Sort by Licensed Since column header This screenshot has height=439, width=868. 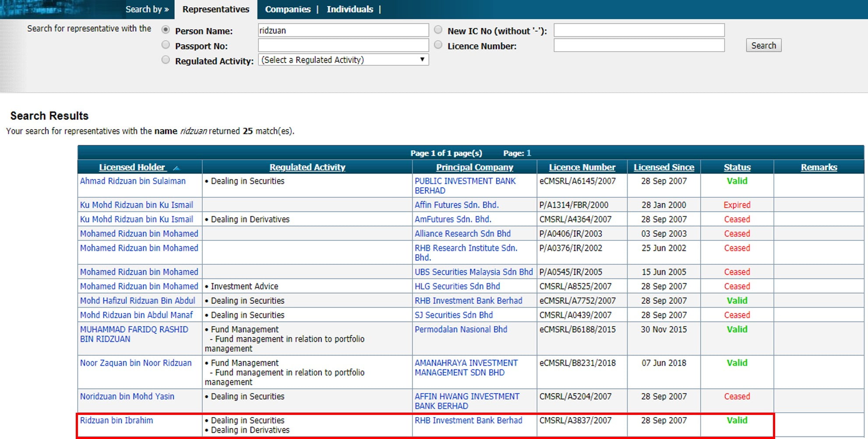(663, 167)
